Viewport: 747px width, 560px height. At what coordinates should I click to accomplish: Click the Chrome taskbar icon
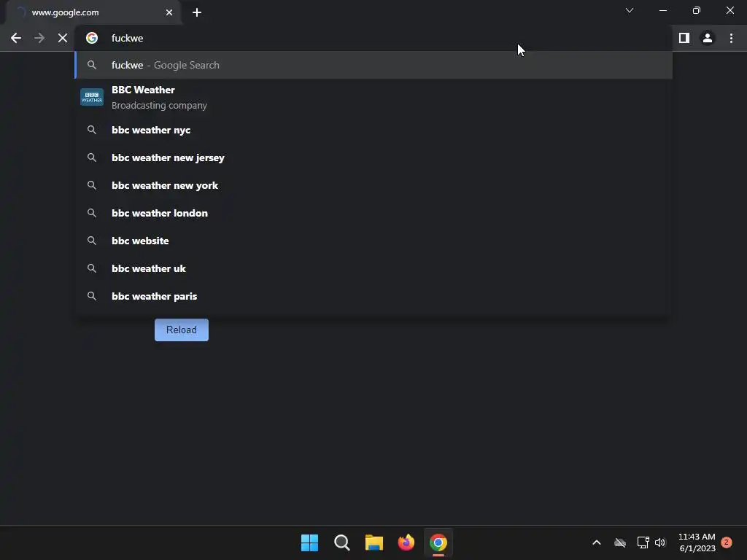point(438,542)
